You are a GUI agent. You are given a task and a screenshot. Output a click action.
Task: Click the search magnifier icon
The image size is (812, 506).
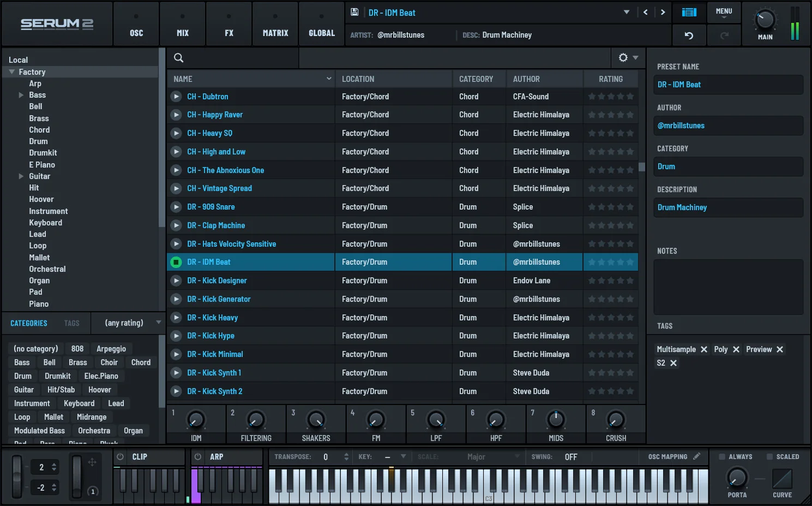pyautogui.click(x=178, y=57)
